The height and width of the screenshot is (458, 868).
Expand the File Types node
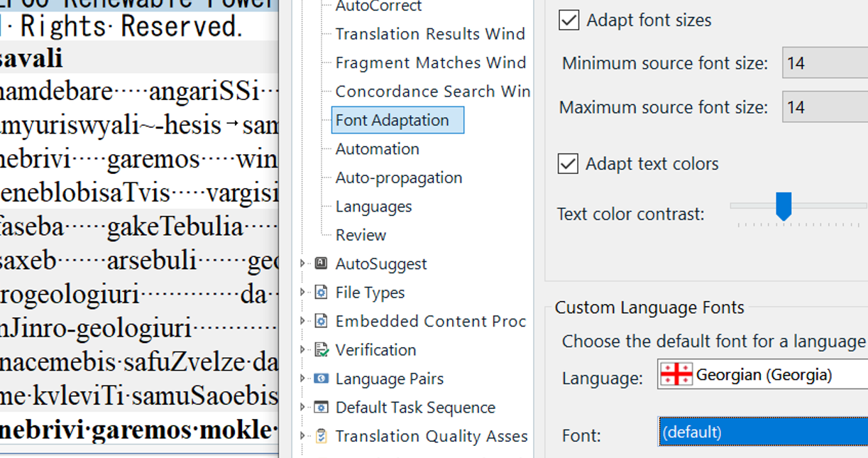303,293
